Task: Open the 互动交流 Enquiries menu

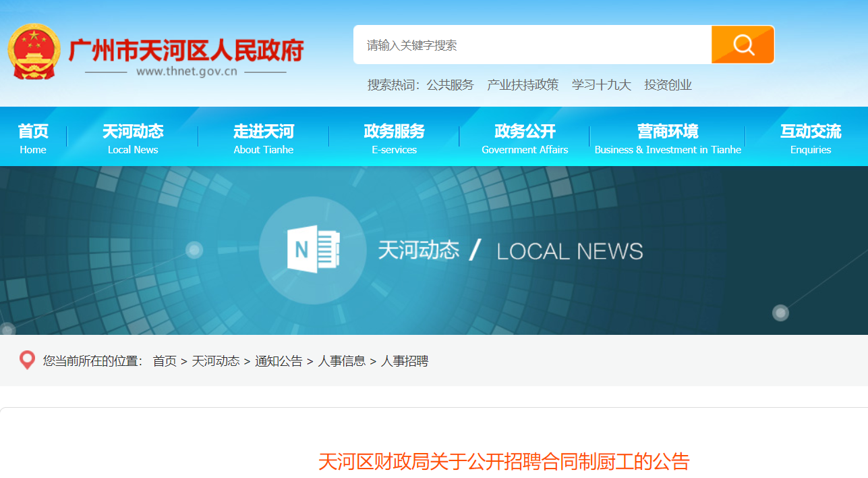Action: [x=811, y=138]
